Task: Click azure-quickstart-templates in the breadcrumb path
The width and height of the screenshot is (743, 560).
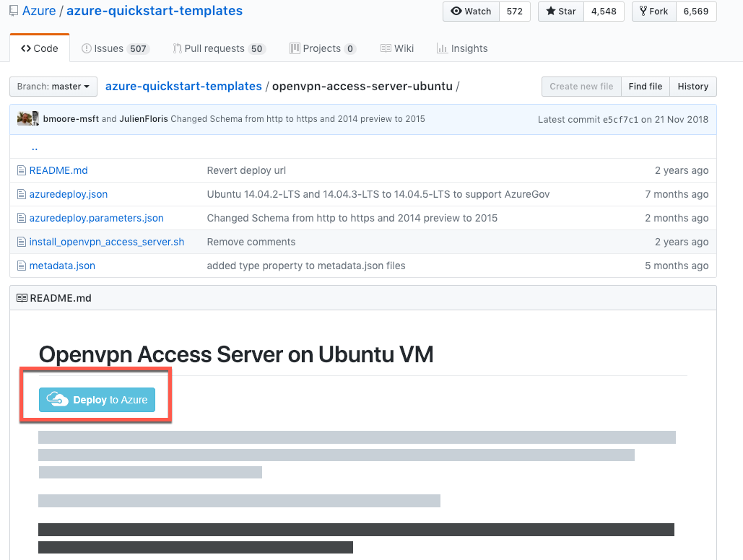Action: pos(183,86)
